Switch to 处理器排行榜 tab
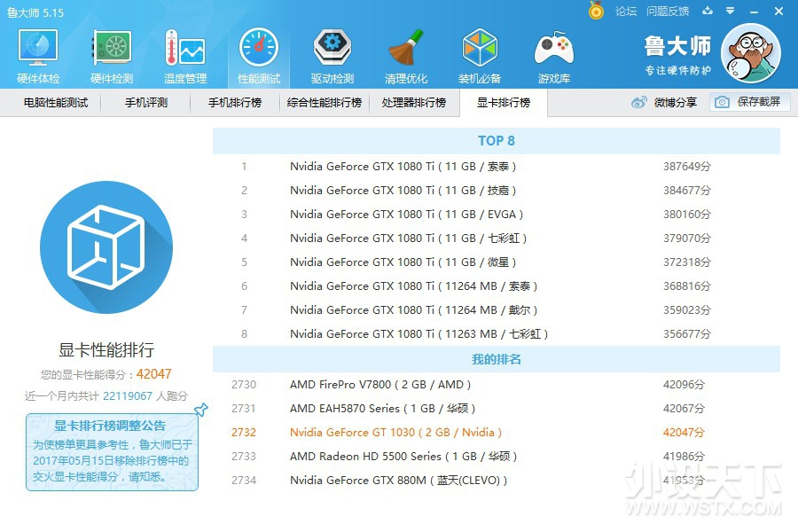Screen dimensions: 798x532 [414, 102]
